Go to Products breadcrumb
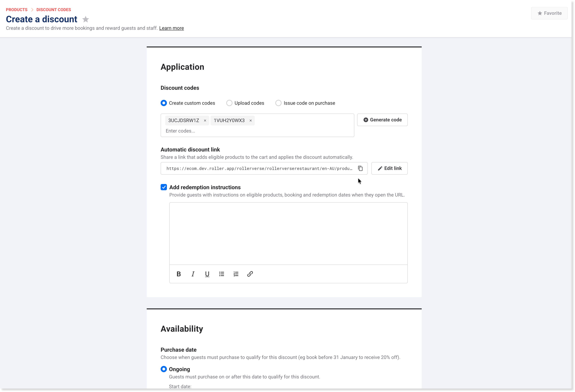 [x=17, y=10]
